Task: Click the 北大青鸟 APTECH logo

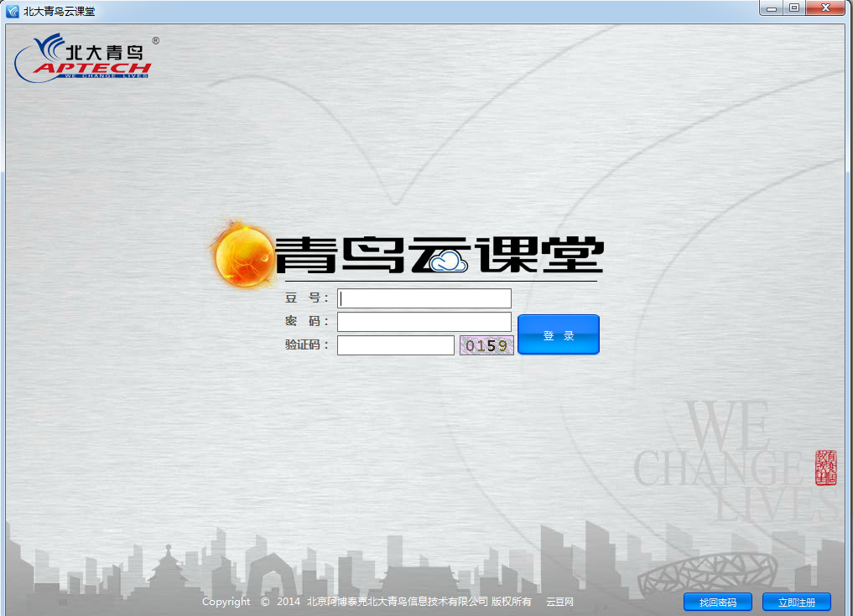Action: tap(86, 58)
